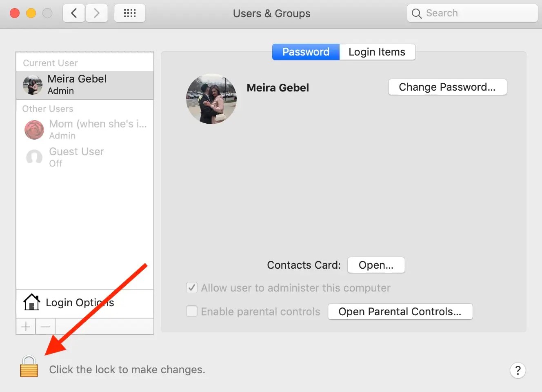Toggle Allow user to administer this computer
This screenshot has width=542, height=392.
coord(192,287)
